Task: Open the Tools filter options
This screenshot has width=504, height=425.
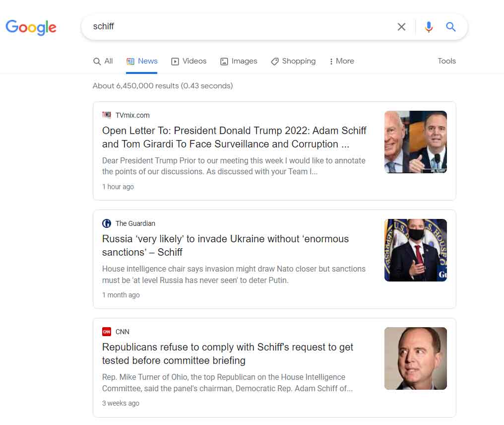Action: 446,61
